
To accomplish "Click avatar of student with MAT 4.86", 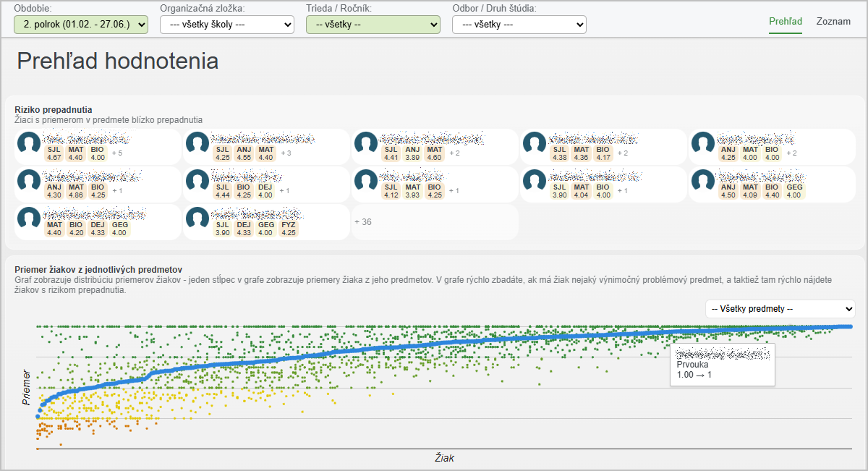I will pos(29,181).
